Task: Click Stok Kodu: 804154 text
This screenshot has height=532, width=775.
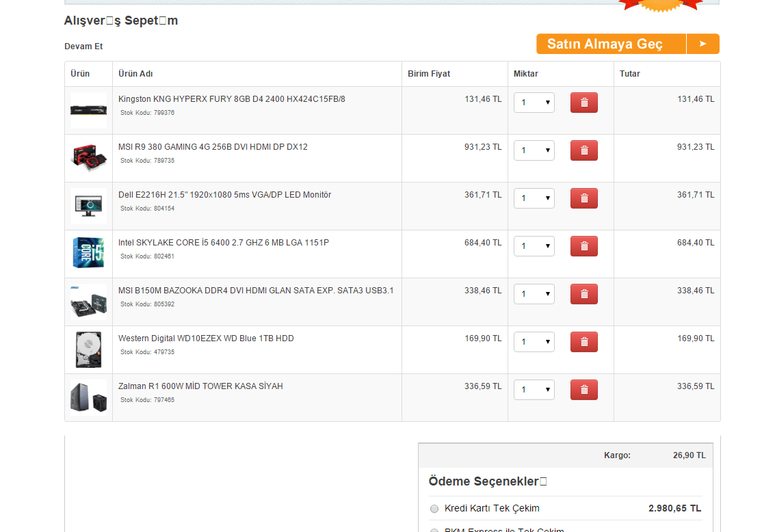Action: [147, 209]
